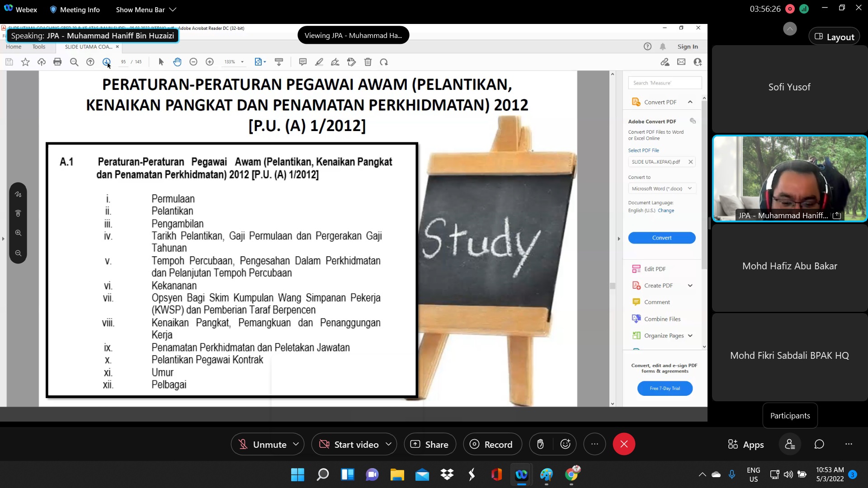
Task: Click the Share button
Action: point(429,444)
